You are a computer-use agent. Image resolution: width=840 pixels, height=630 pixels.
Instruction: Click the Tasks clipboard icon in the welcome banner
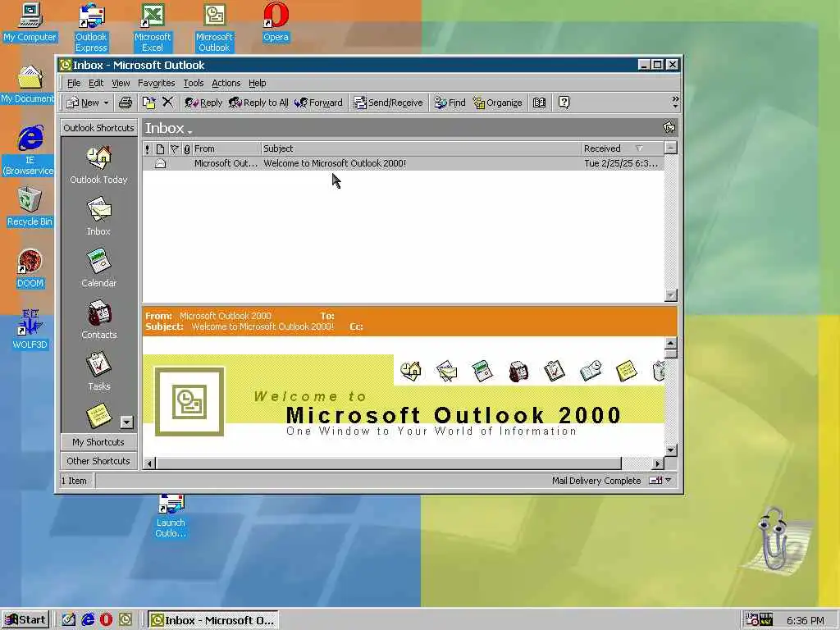pyautogui.click(x=554, y=371)
